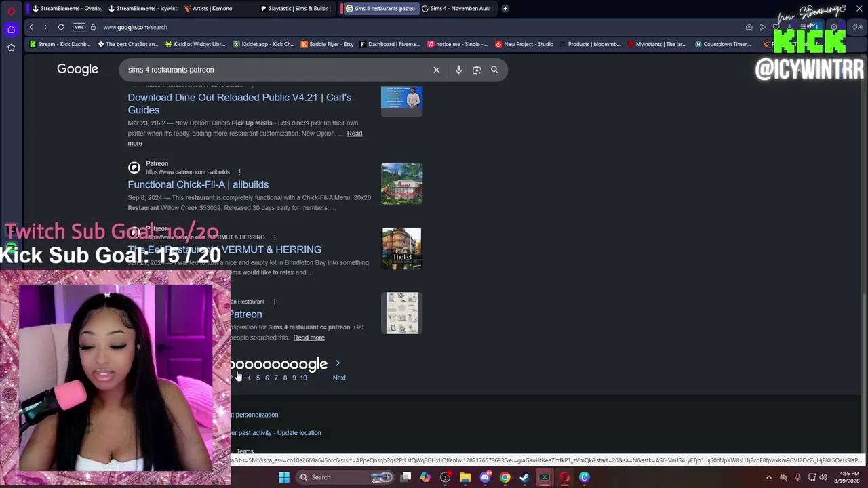Open the Myinstants bookmark
Image resolution: width=868 pixels, height=488 pixels.
click(x=657, y=44)
